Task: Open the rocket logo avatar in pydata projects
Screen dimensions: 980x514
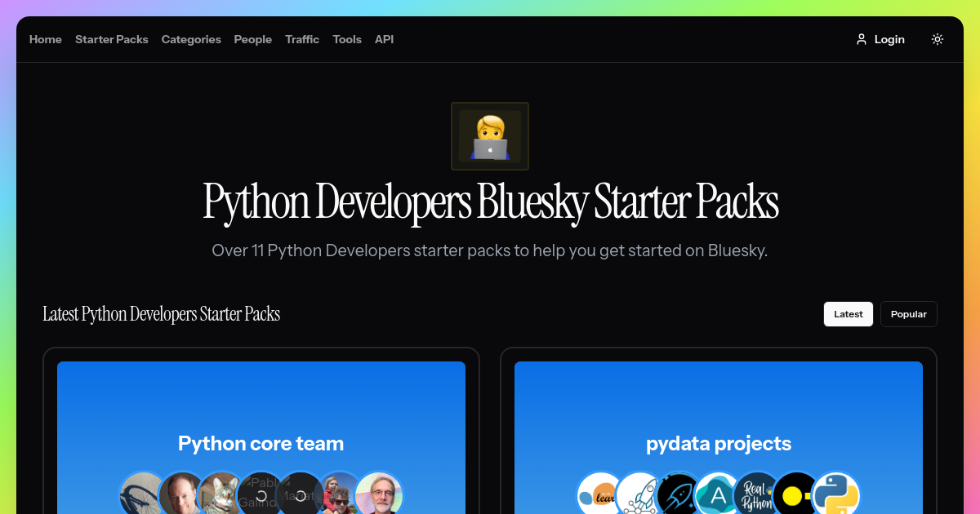Action: 640,494
